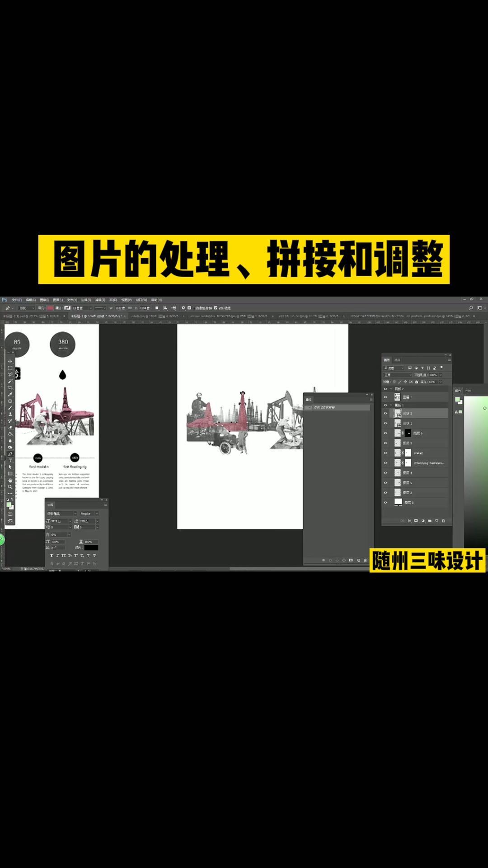Open the font style Regular dropdown
The width and height of the screenshot is (488, 868).
[89, 514]
